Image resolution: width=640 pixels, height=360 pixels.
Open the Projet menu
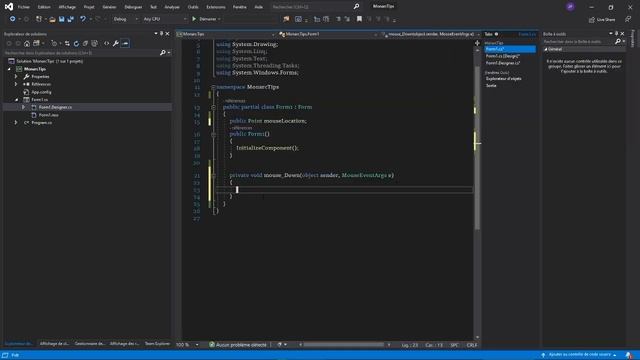pyautogui.click(x=89, y=7)
